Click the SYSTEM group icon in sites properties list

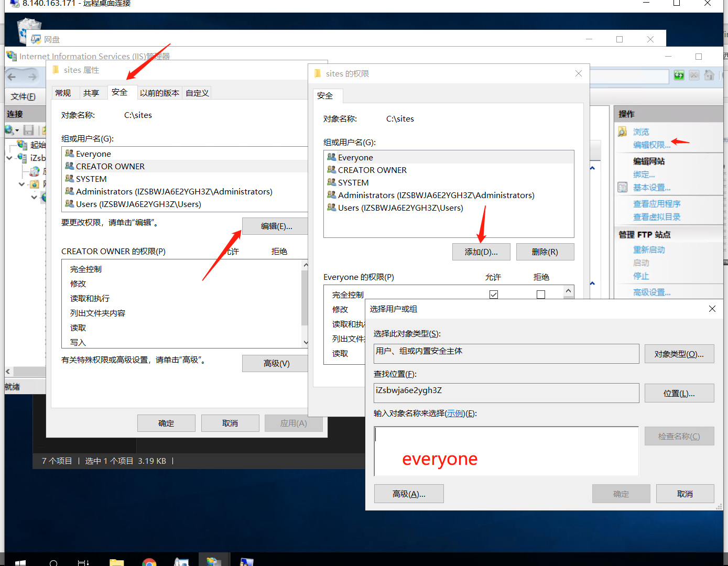[x=69, y=178]
